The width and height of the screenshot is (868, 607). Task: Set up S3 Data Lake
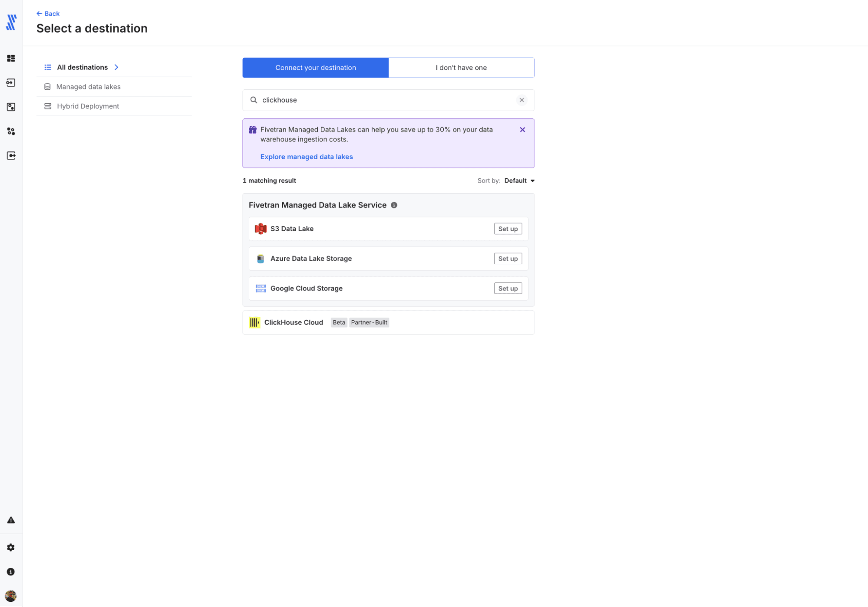508,229
